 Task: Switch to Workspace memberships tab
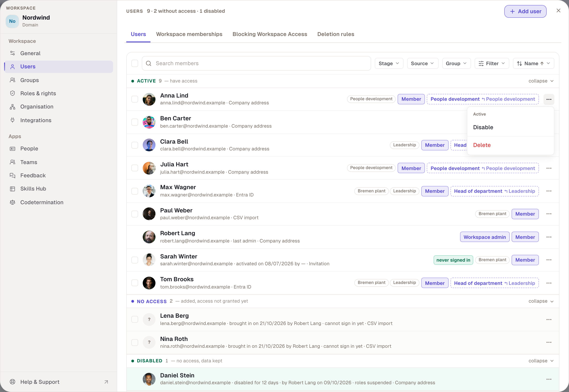pyautogui.click(x=189, y=34)
